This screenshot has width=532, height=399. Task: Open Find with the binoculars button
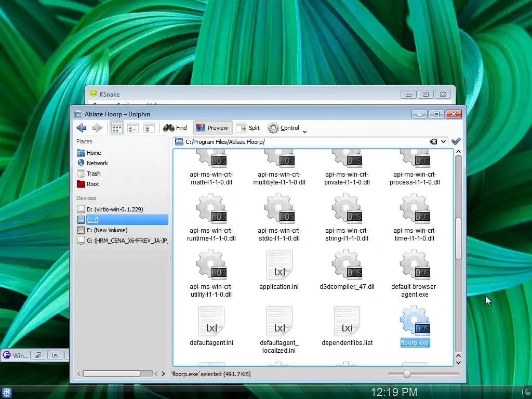pyautogui.click(x=175, y=128)
